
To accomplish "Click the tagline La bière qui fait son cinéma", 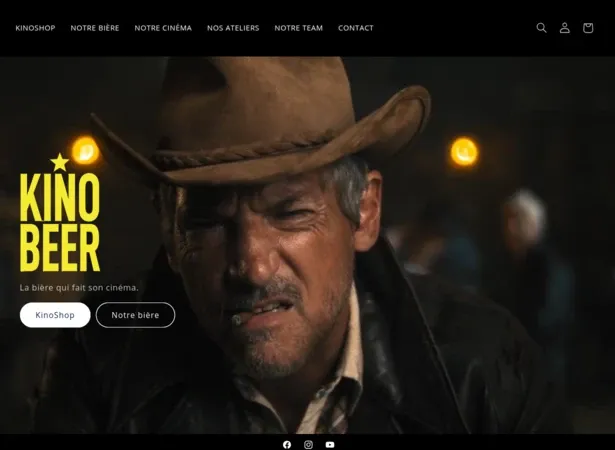I will [x=79, y=288].
